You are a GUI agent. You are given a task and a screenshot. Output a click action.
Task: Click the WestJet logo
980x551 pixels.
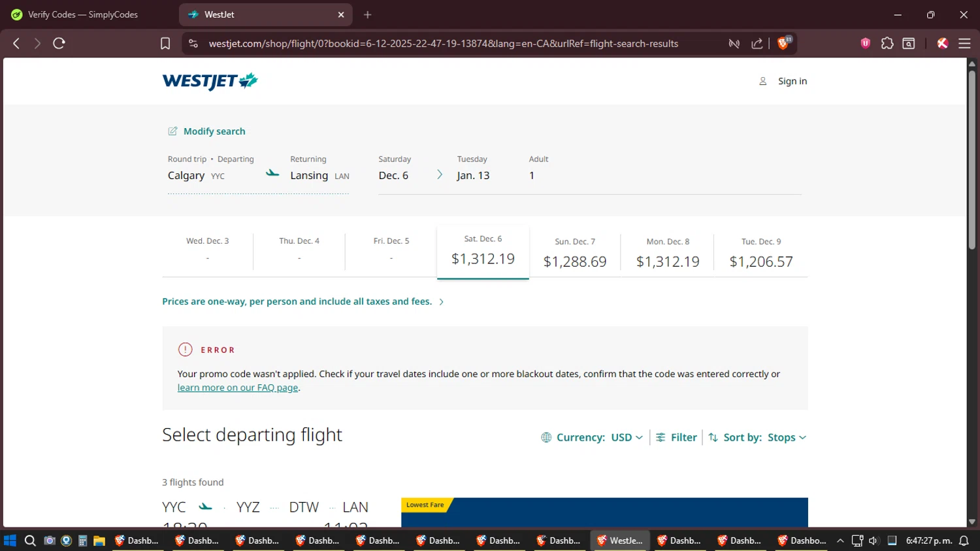[210, 81]
